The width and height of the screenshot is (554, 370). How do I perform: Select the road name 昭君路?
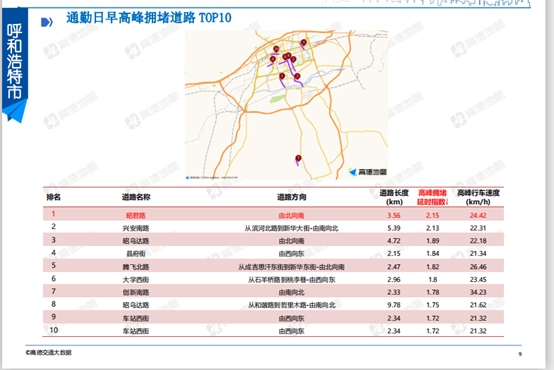point(136,216)
